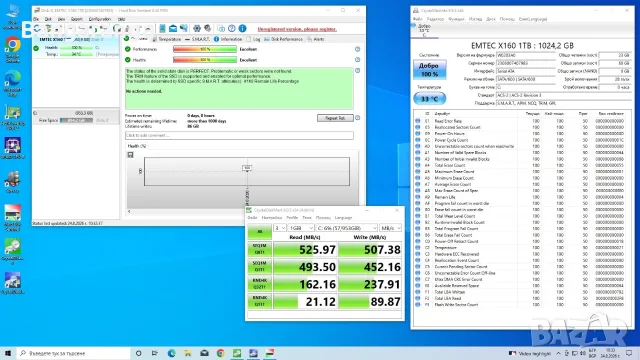Click the All button in CrystalDiskMark
Screen dimensions: 640x360
pyautogui.click(x=260, y=231)
